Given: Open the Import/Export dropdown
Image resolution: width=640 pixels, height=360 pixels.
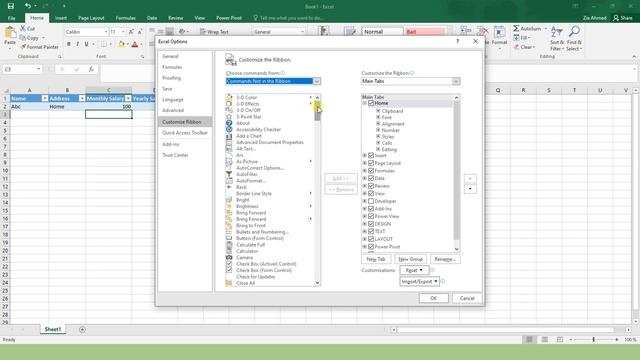Looking at the screenshot, I should (x=420, y=282).
